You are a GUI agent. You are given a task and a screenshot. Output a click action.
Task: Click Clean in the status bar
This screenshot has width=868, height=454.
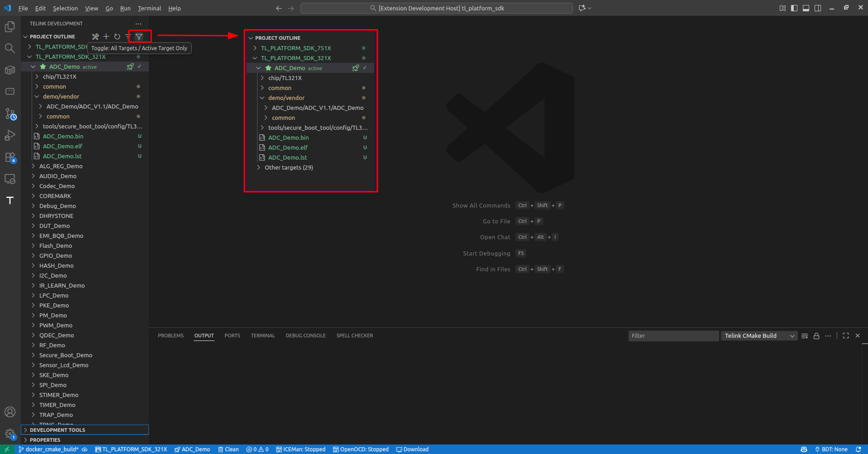coord(229,449)
